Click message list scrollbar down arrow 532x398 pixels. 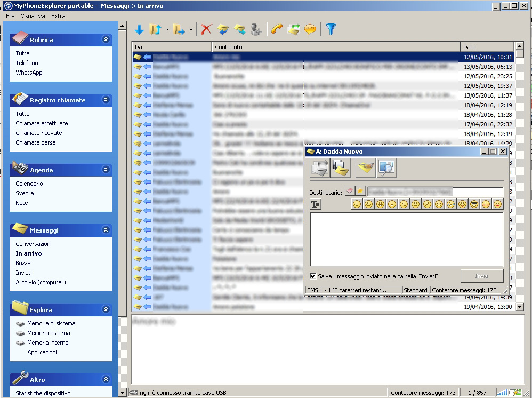(x=519, y=306)
